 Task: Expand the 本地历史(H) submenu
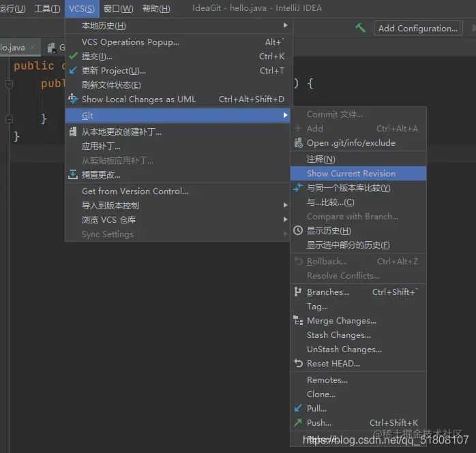(x=285, y=25)
